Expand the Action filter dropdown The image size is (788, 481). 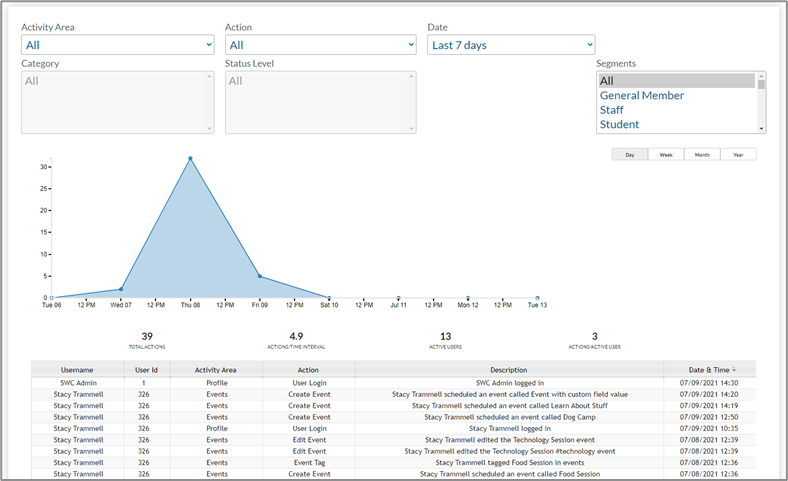coord(320,45)
